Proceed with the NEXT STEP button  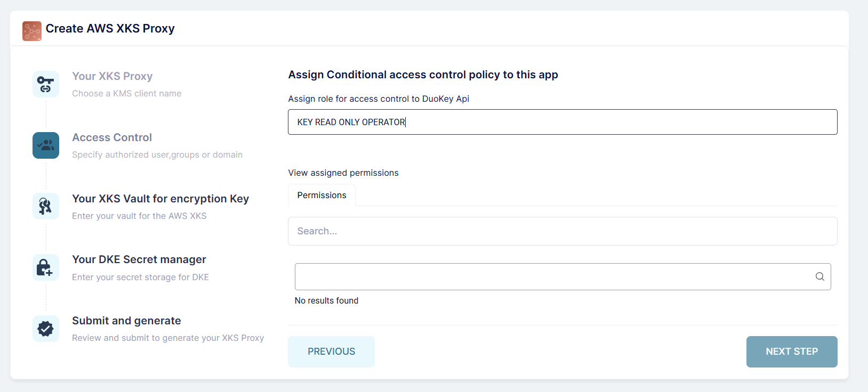point(792,352)
